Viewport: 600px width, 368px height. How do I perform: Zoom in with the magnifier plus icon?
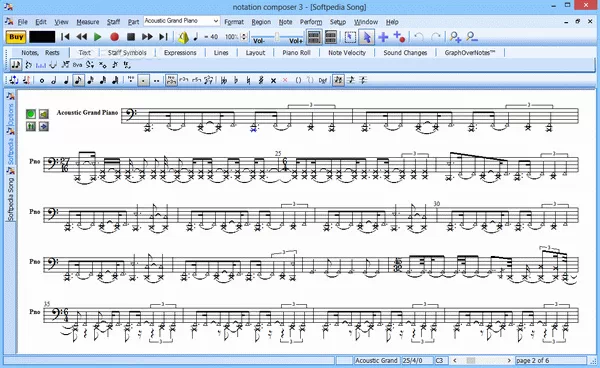coord(455,37)
